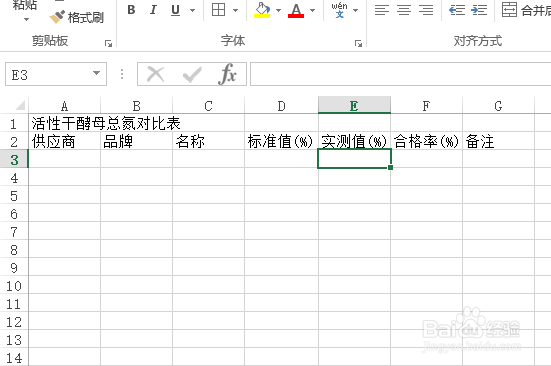This screenshot has height=366, width=551.
Task: Toggle Italic formatting
Action: [x=153, y=10]
